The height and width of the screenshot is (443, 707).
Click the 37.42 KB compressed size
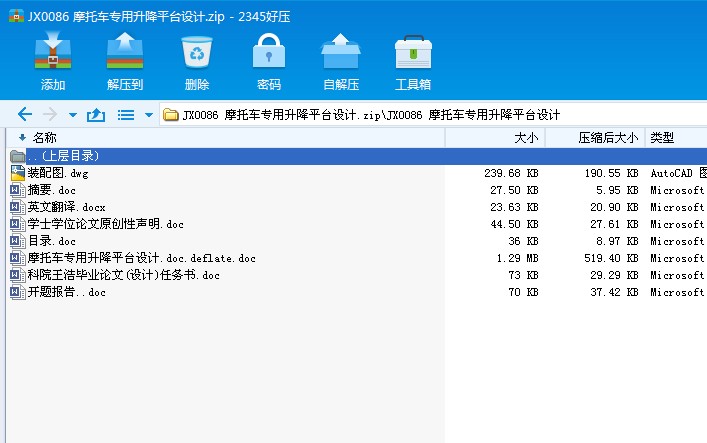pyautogui.click(x=615, y=292)
